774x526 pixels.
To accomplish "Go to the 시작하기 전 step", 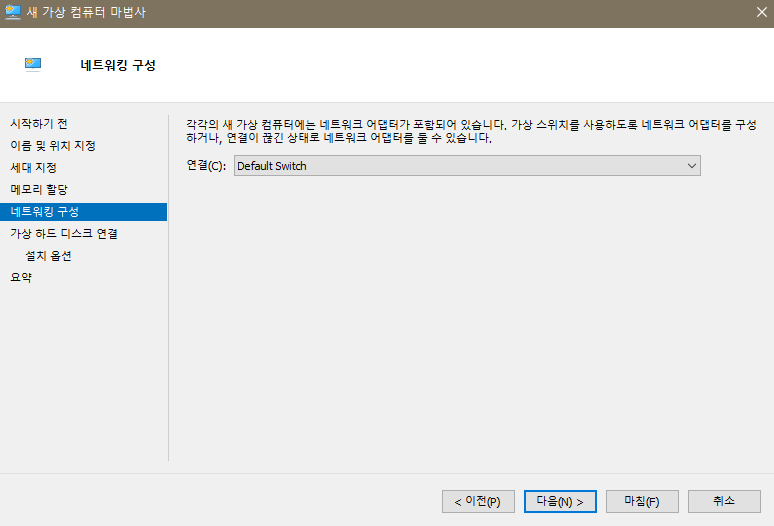I will (x=39, y=124).
